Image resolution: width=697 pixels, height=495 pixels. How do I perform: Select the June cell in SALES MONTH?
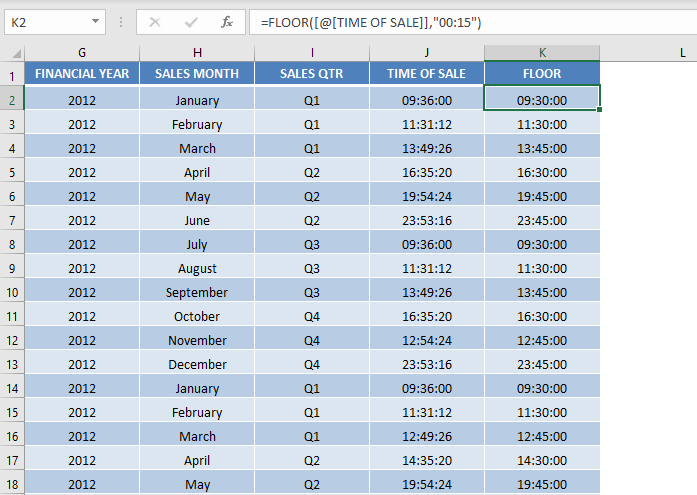click(x=197, y=218)
